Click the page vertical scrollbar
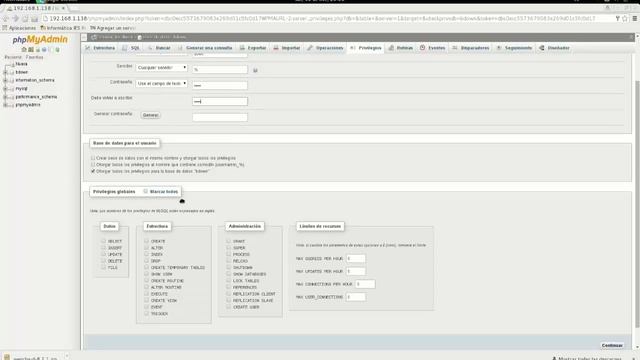This screenshot has height=360, width=640. [637, 204]
